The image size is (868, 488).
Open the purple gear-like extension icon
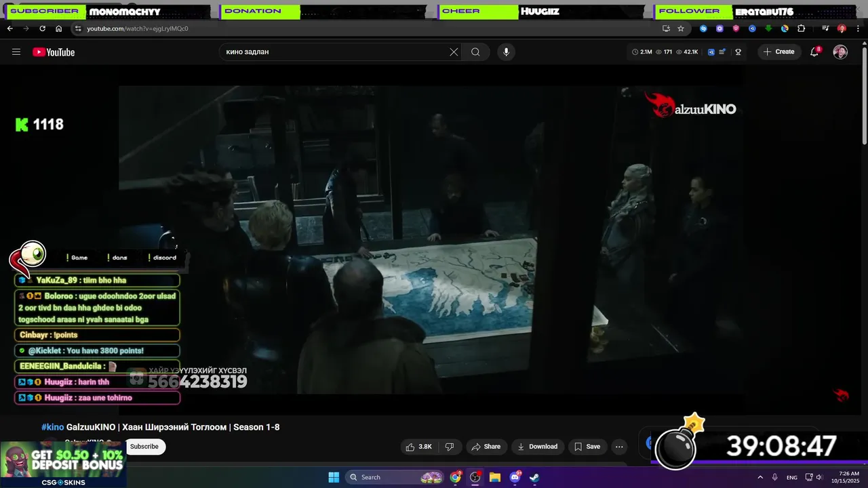[719, 28]
